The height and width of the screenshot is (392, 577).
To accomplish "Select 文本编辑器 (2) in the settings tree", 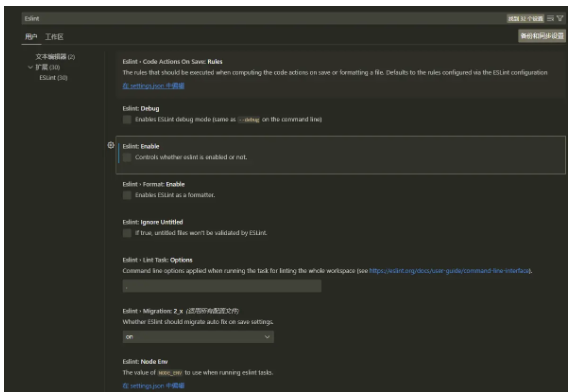I will pos(55,57).
